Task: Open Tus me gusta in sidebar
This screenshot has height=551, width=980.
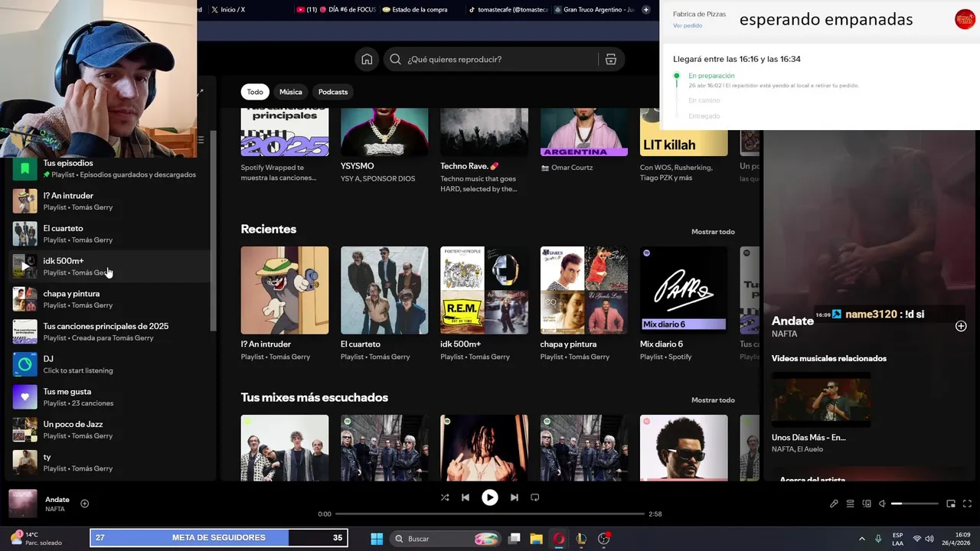Action: (x=109, y=397)
